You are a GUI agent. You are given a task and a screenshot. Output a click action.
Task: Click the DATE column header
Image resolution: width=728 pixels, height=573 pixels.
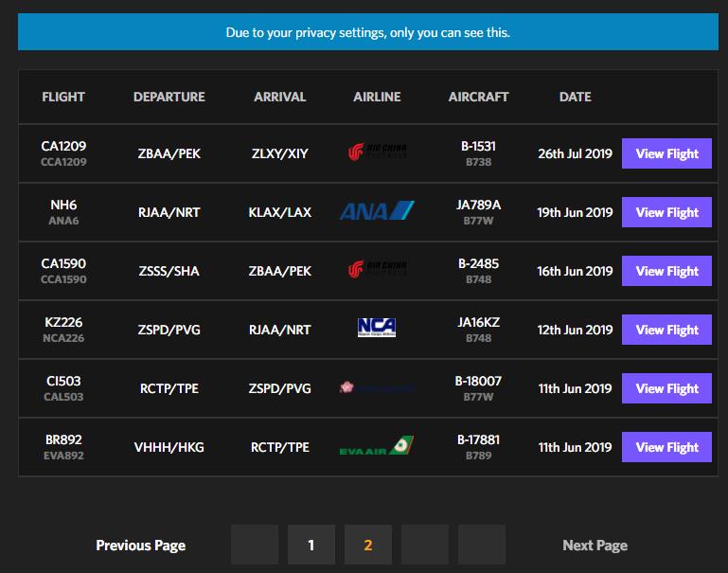pyautogui.click(x=575, y=97)
